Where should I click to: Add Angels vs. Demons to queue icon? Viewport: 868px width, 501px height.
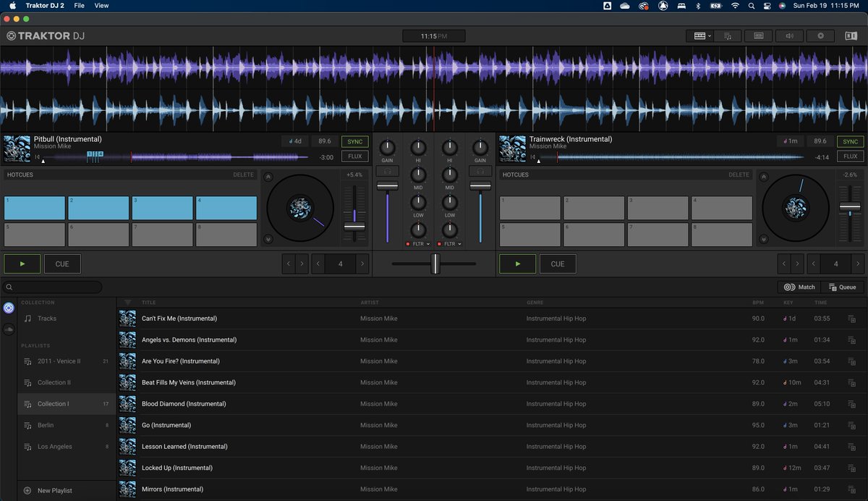point(851,340)
